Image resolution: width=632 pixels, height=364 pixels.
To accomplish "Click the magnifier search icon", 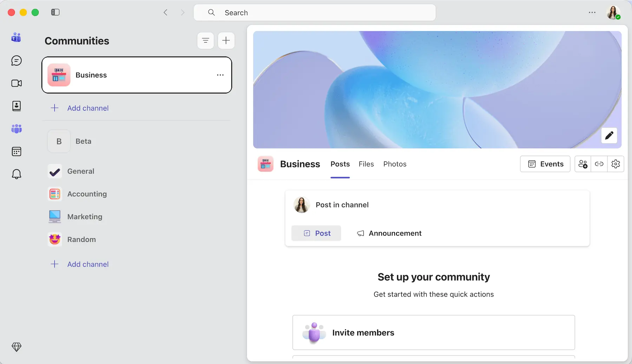I will 211,13.
